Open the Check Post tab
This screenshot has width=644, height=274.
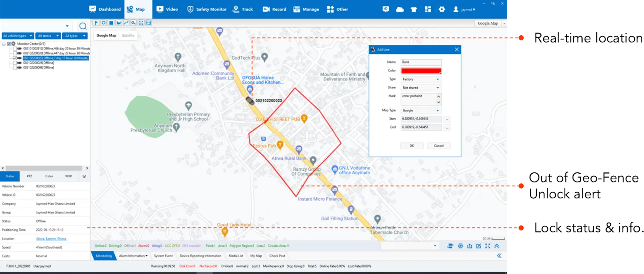tap(277, 256)
